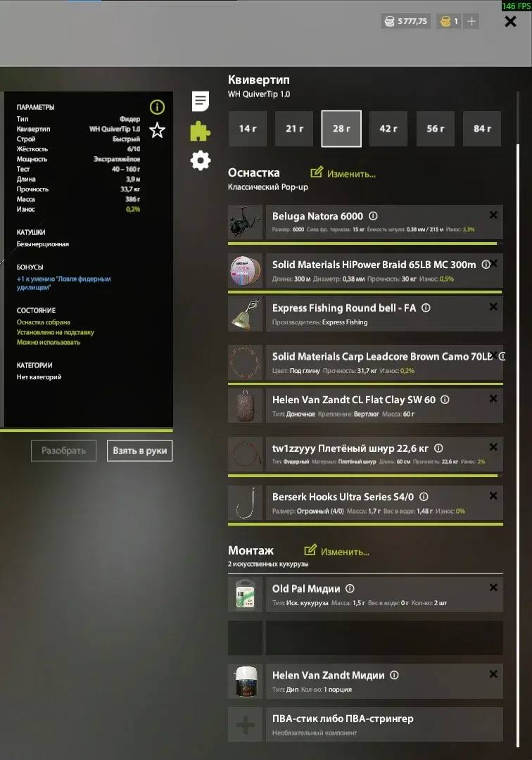
Task: Click the Нет категорий text
Action: (x=39, y=377)
